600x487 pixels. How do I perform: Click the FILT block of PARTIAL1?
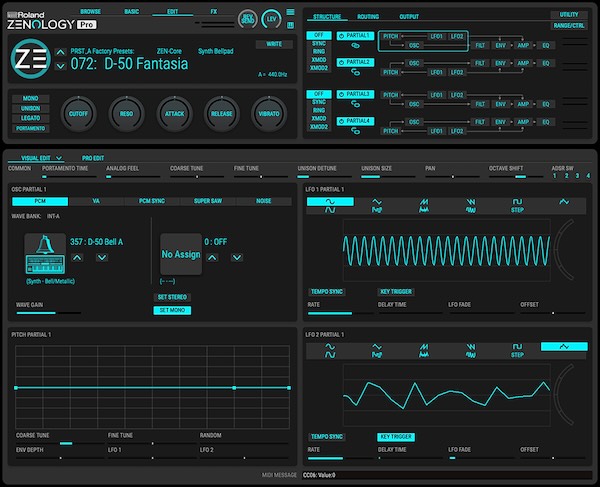pos(480,46)
